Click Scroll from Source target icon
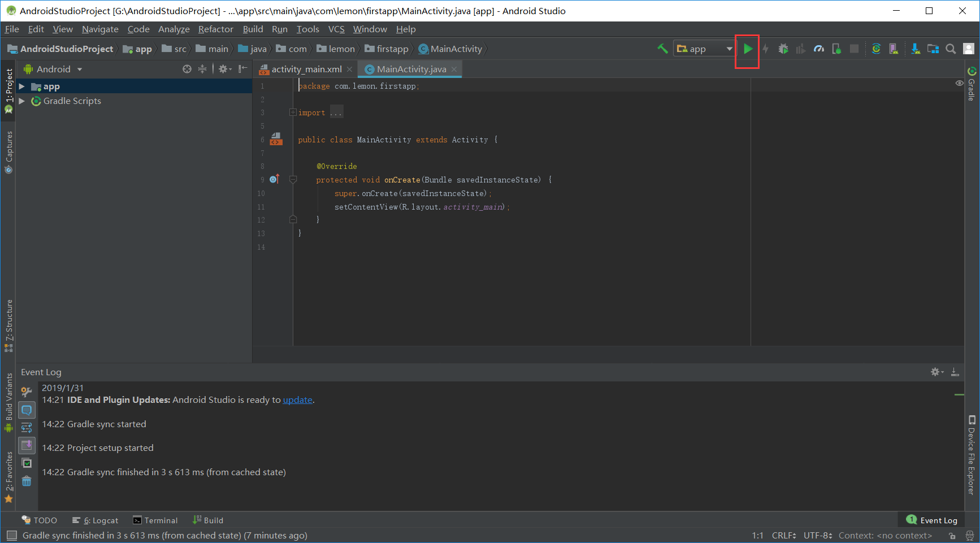The width and height of the screenshot is (980, 543). coord(187,69)
